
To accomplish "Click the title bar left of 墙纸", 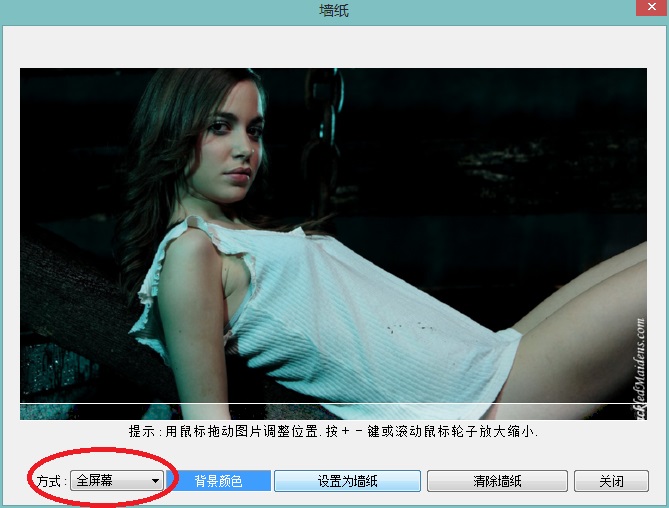I will coord(150,11).
